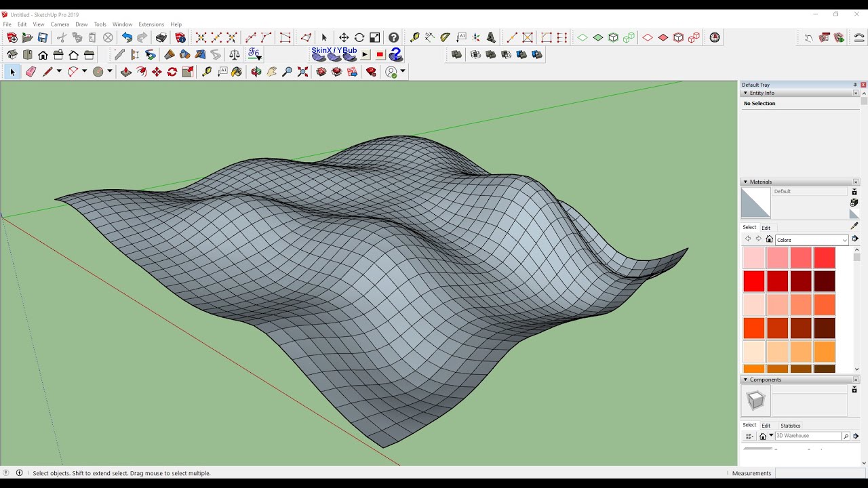
Task: Activate the Pan hand tool
Action: pos(272,72)
